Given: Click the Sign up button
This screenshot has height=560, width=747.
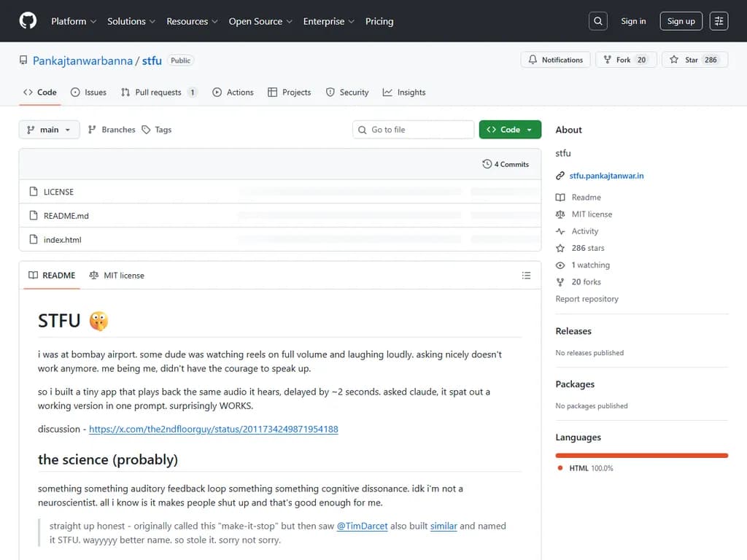Looking at the screenshot, I should (681, 21).
